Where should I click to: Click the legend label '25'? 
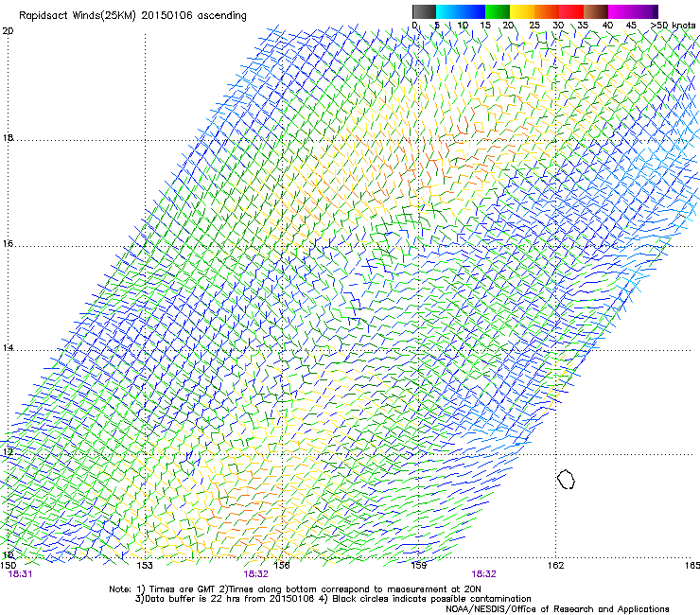click(x=534, y=26)
